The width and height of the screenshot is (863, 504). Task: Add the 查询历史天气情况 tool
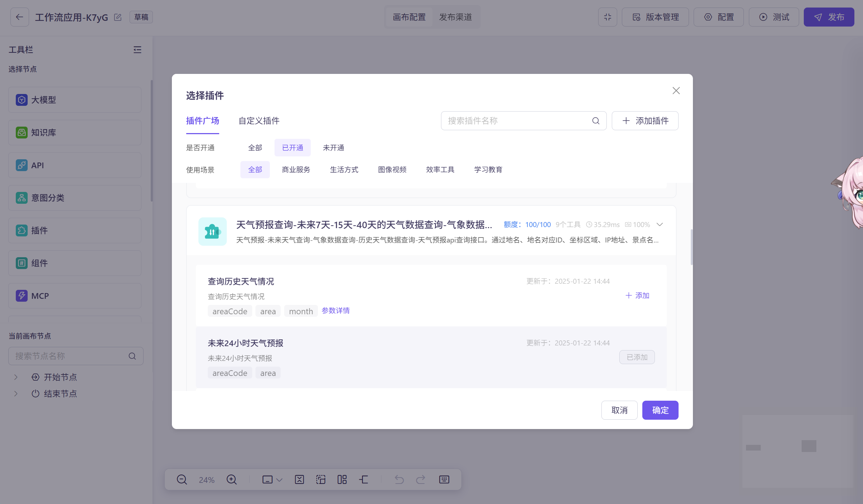[637, 296]
